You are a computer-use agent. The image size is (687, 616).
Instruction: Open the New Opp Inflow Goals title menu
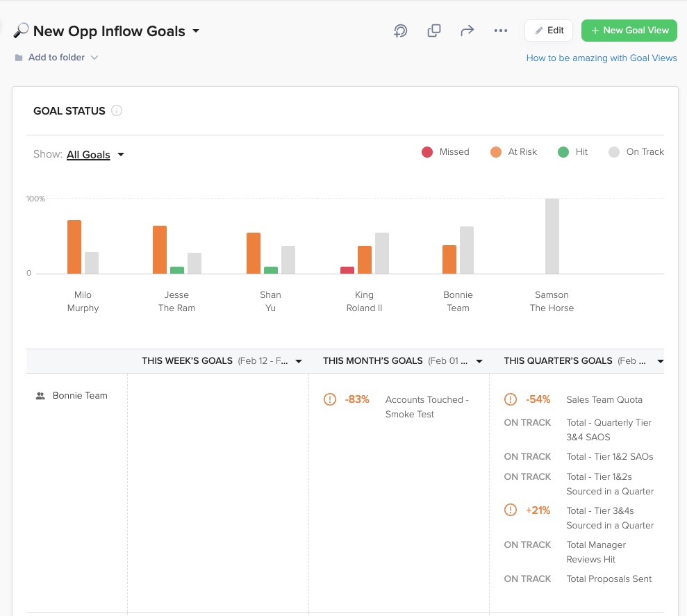[x=195, y=31]
